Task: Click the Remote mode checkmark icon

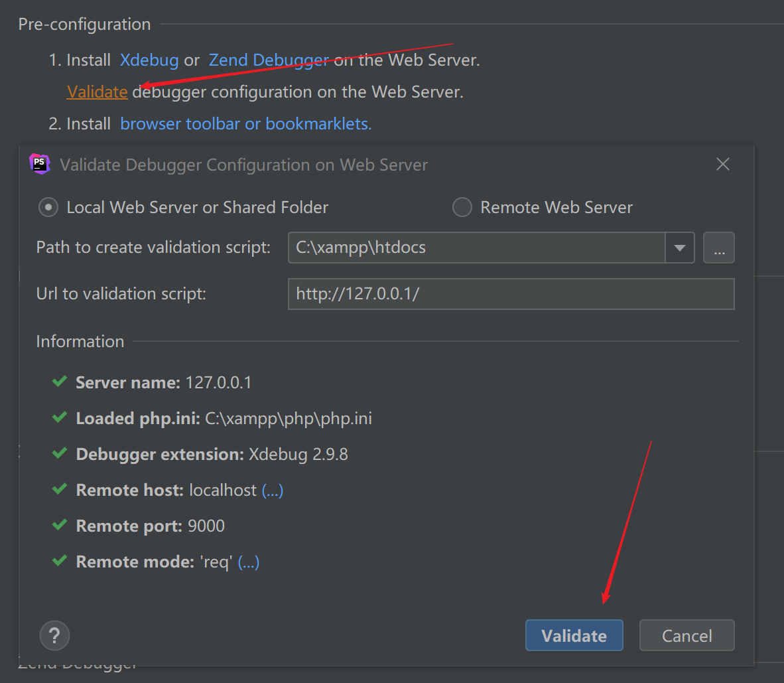Action: click(x=60, y=561)
